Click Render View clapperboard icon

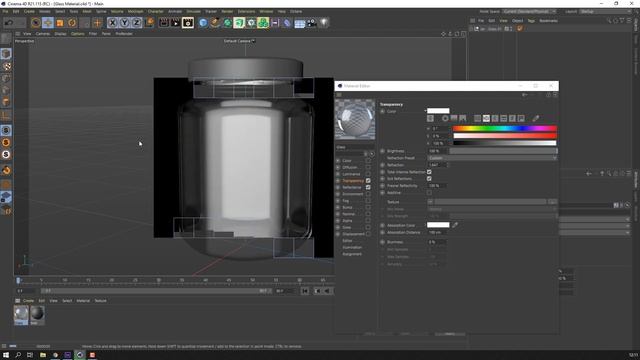click(164, 23)
